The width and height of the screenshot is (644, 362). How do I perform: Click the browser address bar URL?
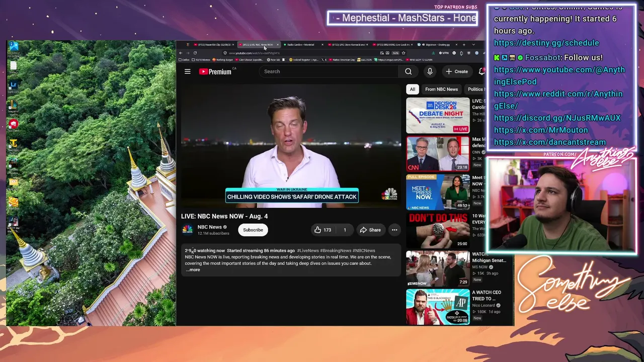(x=254, y=53)
